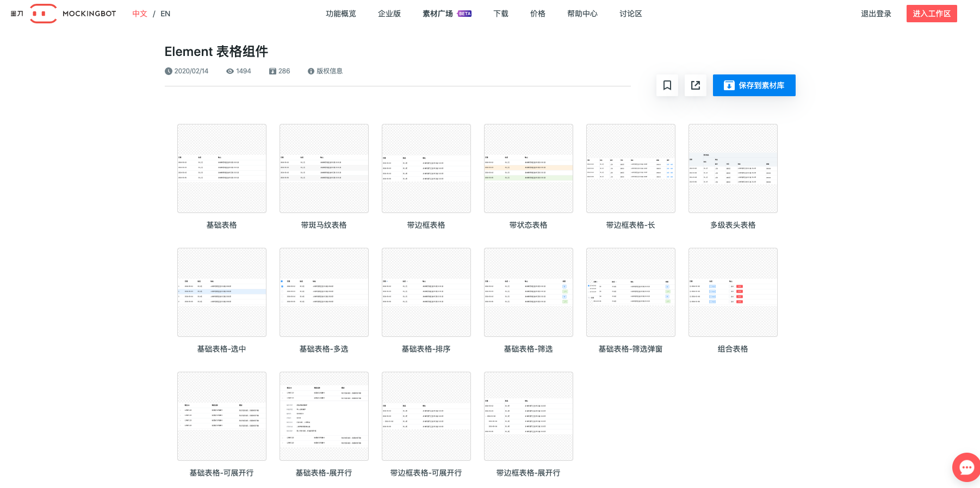Click the 基础表格-选中 caption
The image size is (980, 488).
(222, 349)
